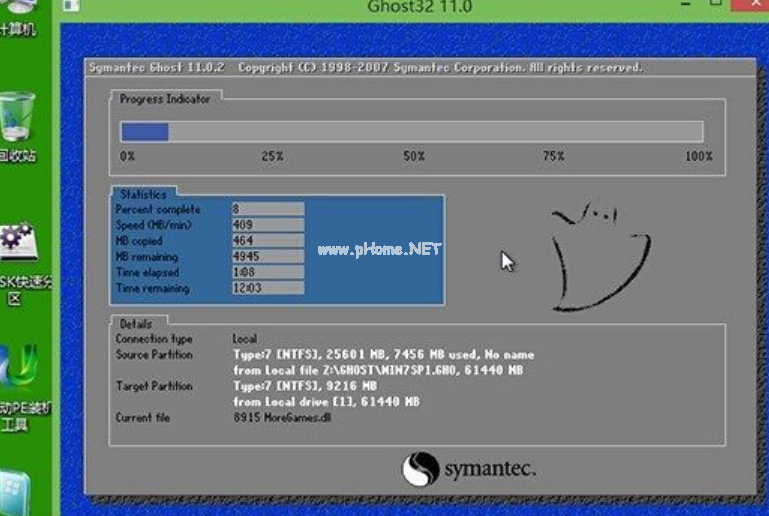Open the Recycle Bin desktop icon

tap(18, 118)
